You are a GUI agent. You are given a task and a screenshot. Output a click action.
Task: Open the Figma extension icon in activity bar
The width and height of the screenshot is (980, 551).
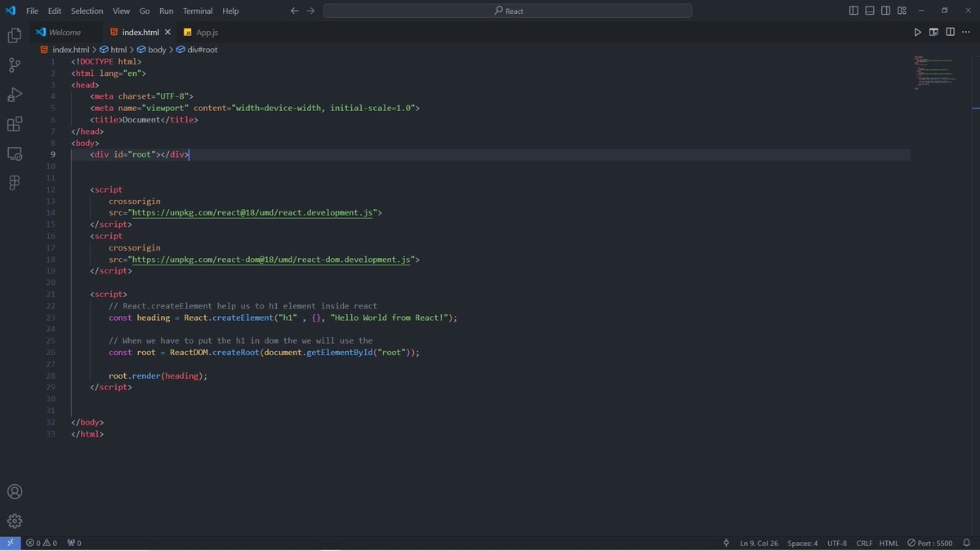[14, 183]
